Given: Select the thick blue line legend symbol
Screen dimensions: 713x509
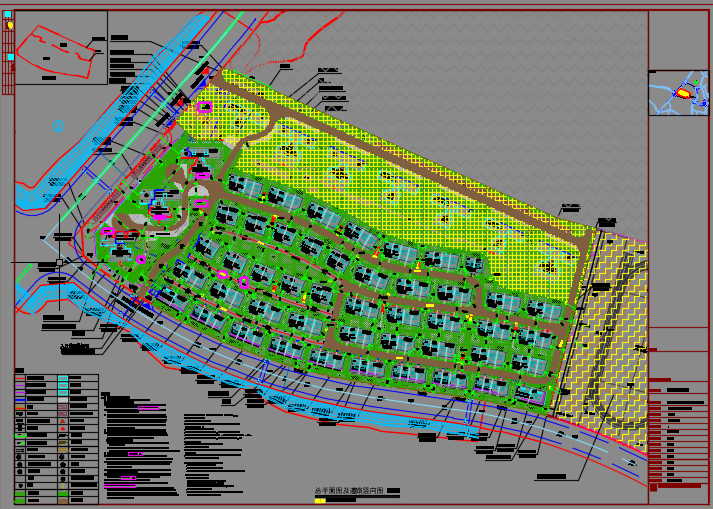Looking at the screenshot, I should [20, 400].
